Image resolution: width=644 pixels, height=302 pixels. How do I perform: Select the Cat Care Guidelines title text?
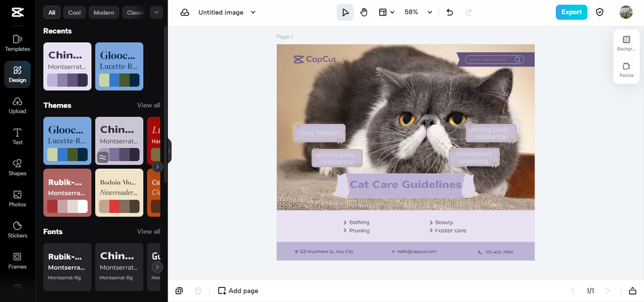point(406,184)
